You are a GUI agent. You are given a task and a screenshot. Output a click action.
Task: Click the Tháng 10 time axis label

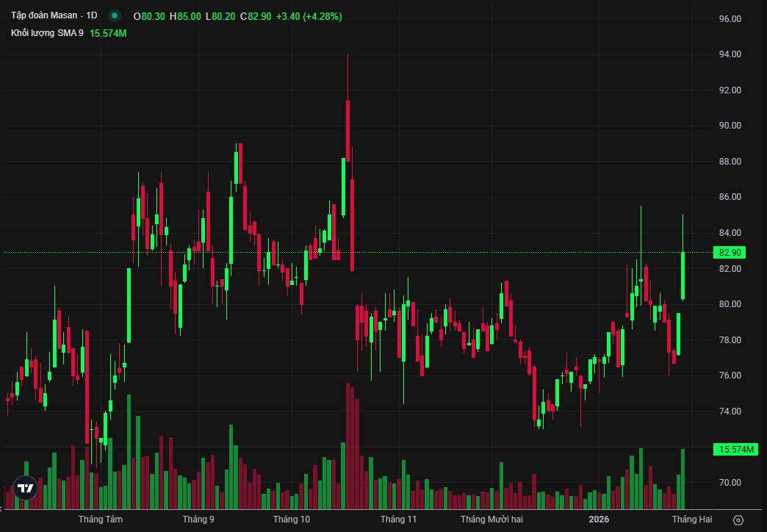(x=292, y=520)
